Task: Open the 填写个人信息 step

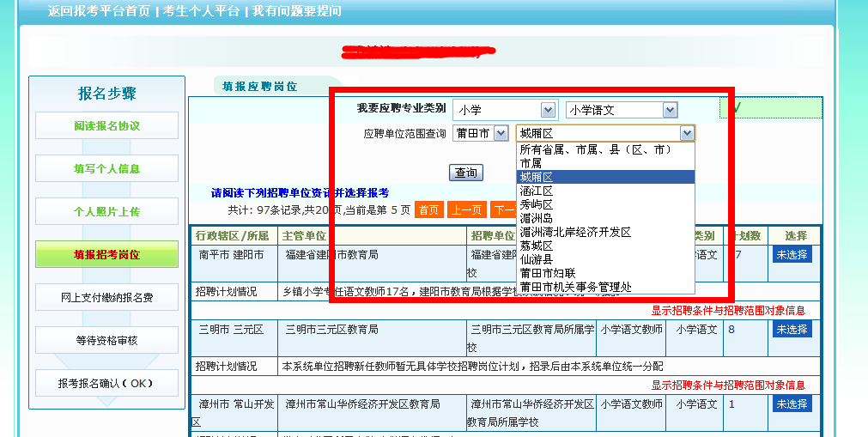Action: click(106, 169)
